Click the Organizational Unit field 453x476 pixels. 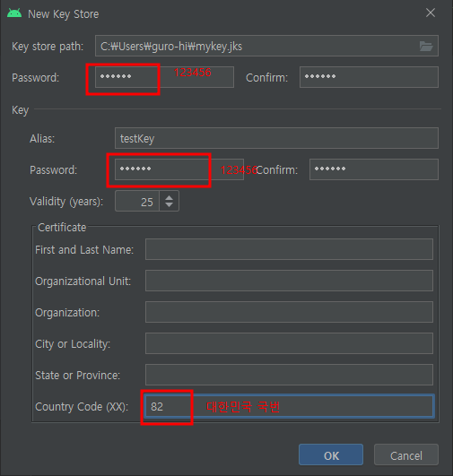pyautogui.click(x=289, y=281)
